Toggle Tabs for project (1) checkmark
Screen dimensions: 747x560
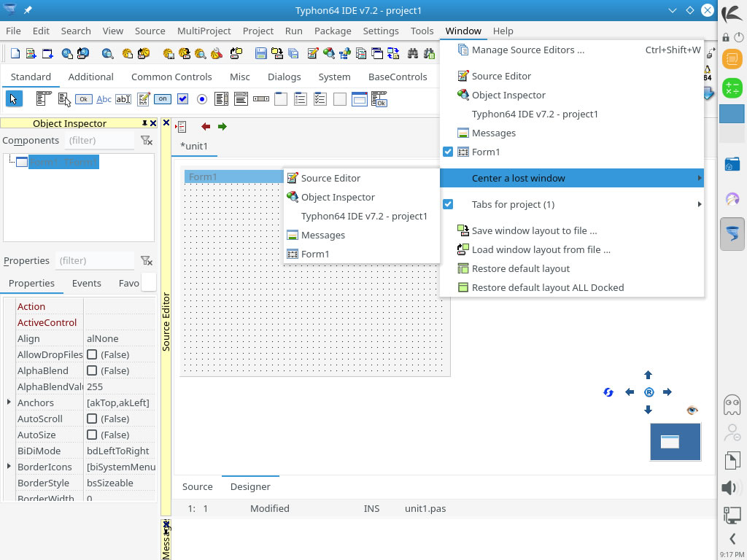448,204
